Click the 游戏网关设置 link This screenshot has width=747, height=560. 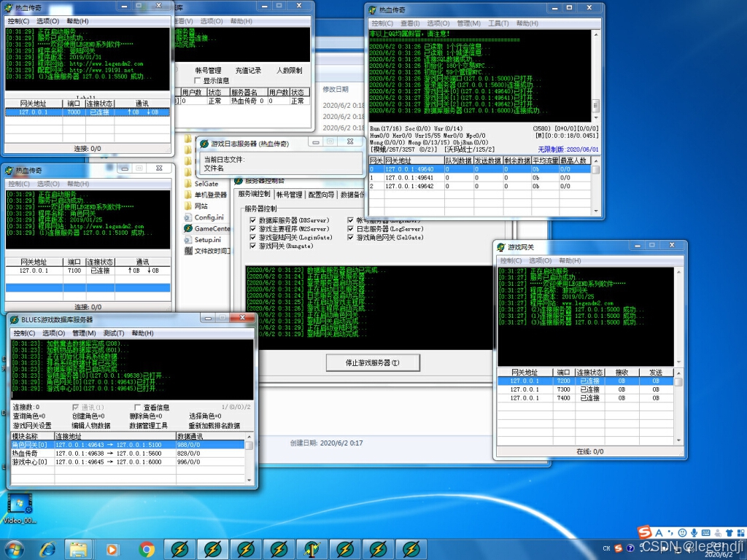click(32, 425)
